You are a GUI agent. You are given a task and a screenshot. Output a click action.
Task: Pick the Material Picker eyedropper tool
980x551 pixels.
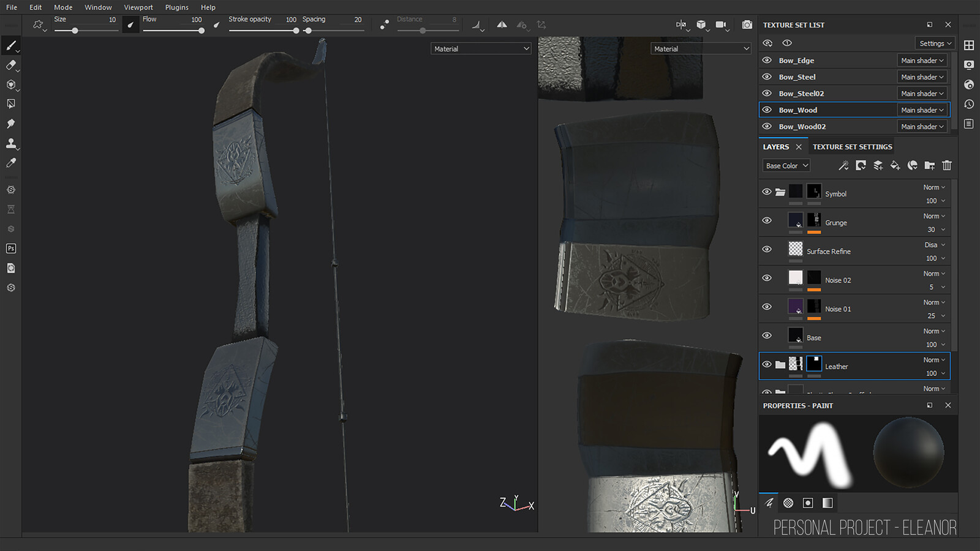(10, 163)
